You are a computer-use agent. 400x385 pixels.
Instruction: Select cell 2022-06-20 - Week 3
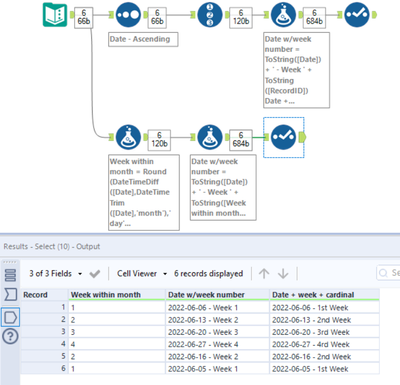pos(217,332)
